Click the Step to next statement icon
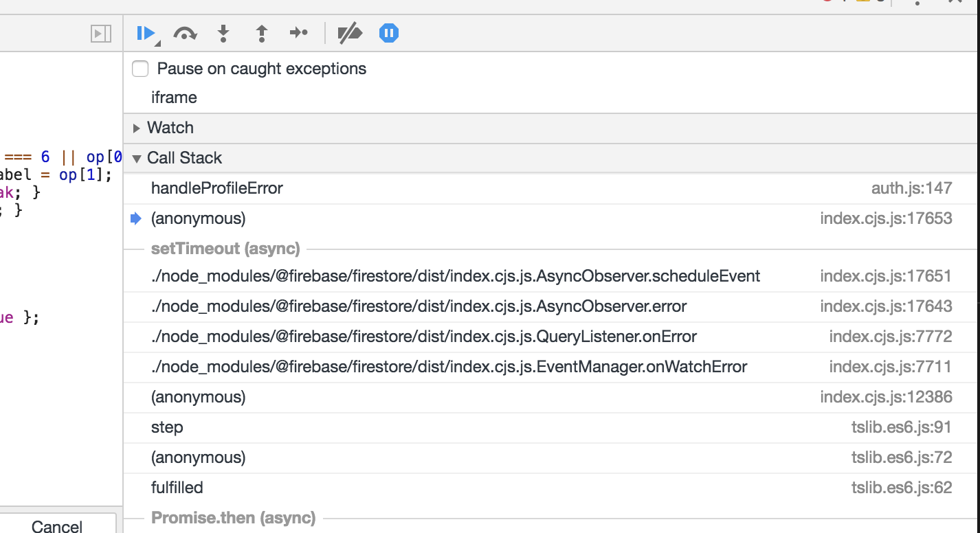The height and width of the screenshot is (533, 980). tap(298, 32)
